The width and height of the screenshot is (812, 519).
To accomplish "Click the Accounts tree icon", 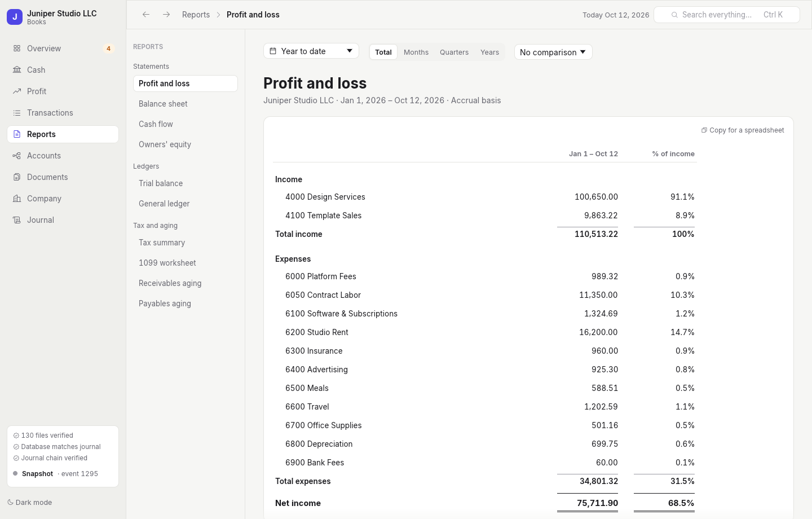I will click(17, 156).
